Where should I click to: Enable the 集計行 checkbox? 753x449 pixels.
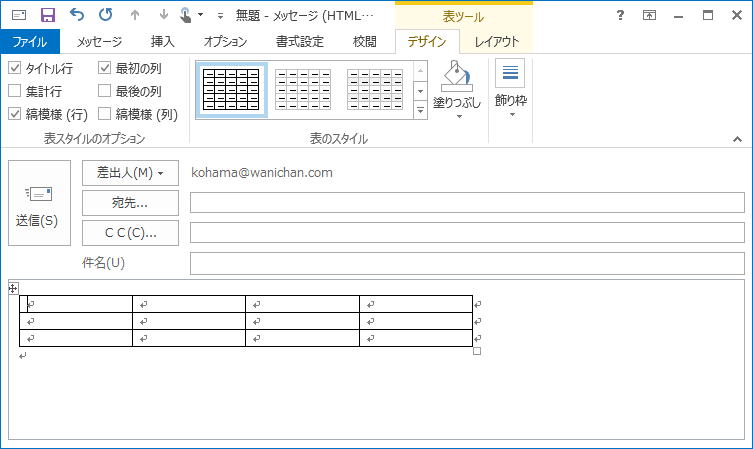(15, 91)
